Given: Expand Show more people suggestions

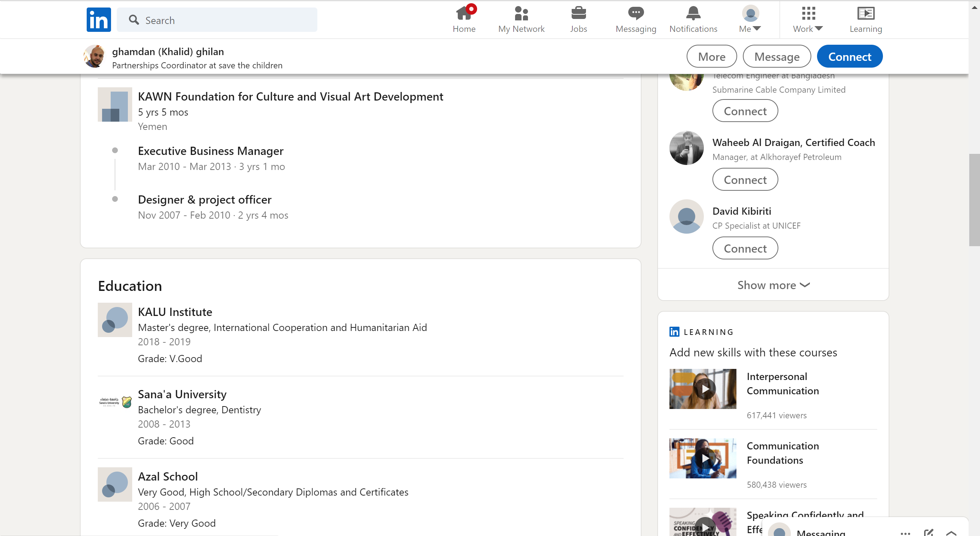Looking at the screenshot, I should 773,285.
